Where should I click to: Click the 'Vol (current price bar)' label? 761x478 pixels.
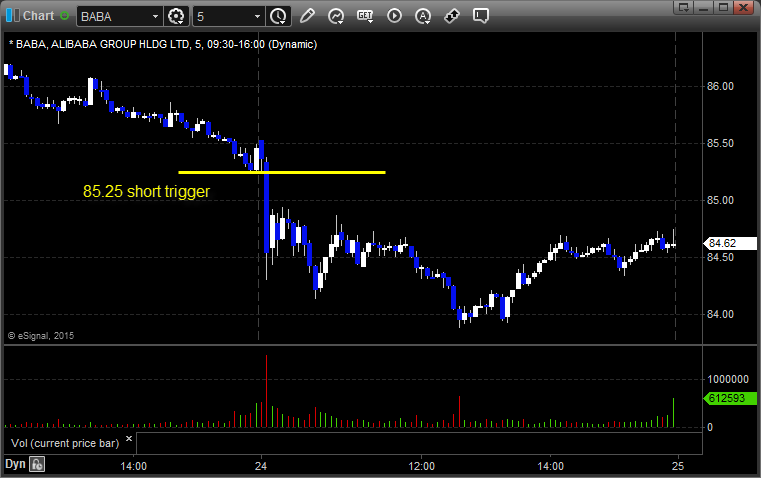pos(65,443)
